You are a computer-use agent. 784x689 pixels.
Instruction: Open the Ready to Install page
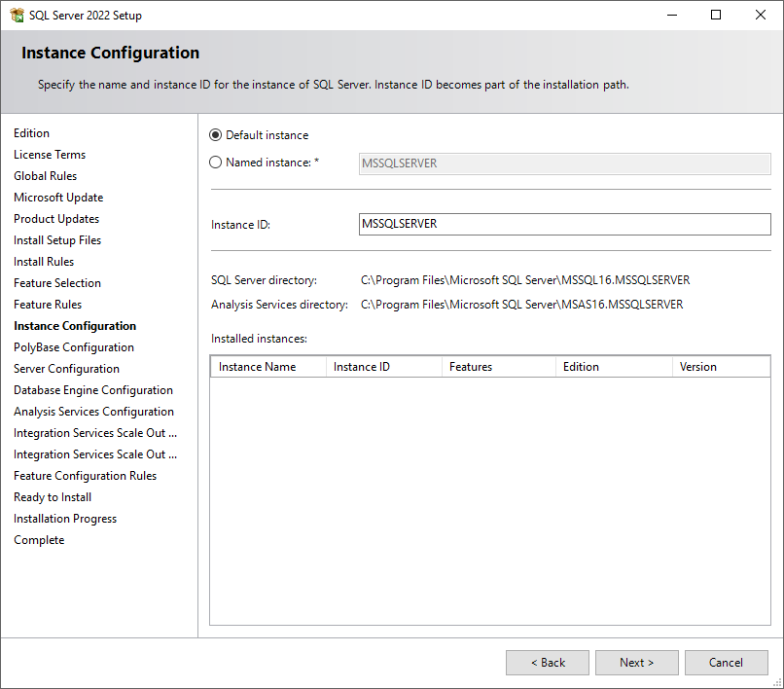coord(52,496)
